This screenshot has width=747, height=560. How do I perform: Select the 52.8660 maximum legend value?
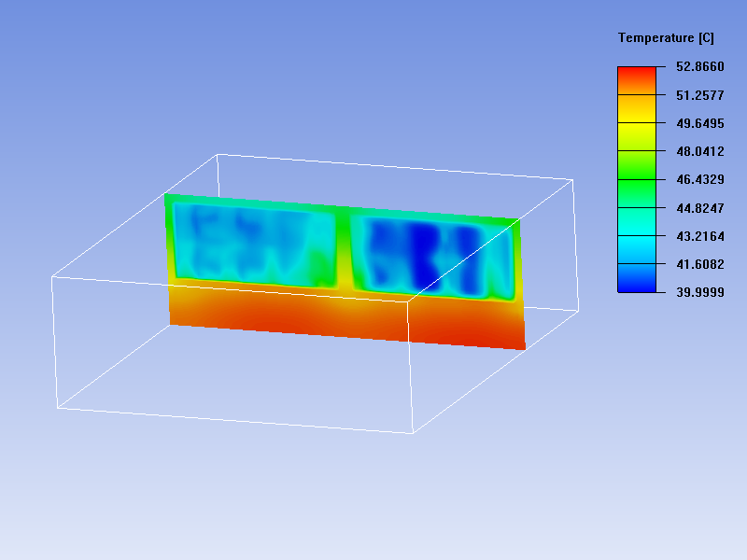tap(699, 66)
